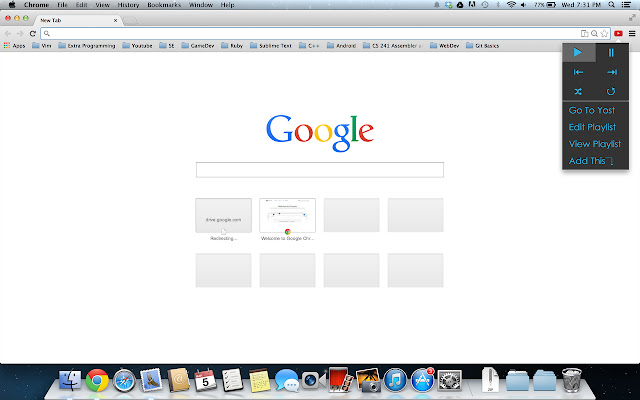Click the Go To Yost link

tap(592, 110)
